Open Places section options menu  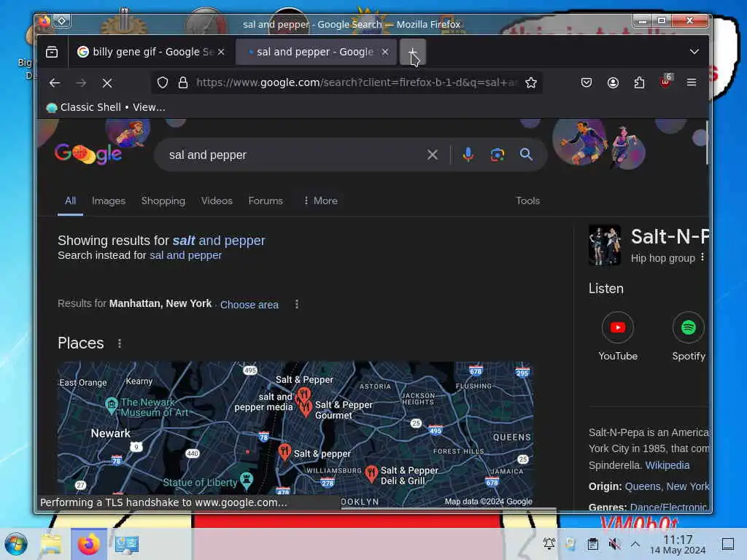(120, 343)
